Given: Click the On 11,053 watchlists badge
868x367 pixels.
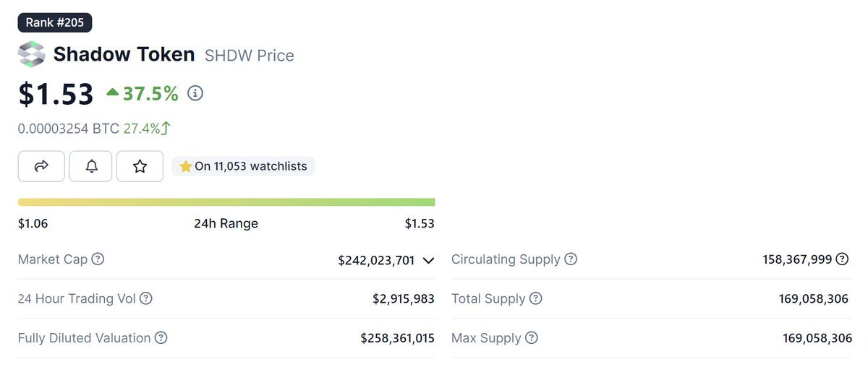Looking at the screenshot, I should click(243, 166).
